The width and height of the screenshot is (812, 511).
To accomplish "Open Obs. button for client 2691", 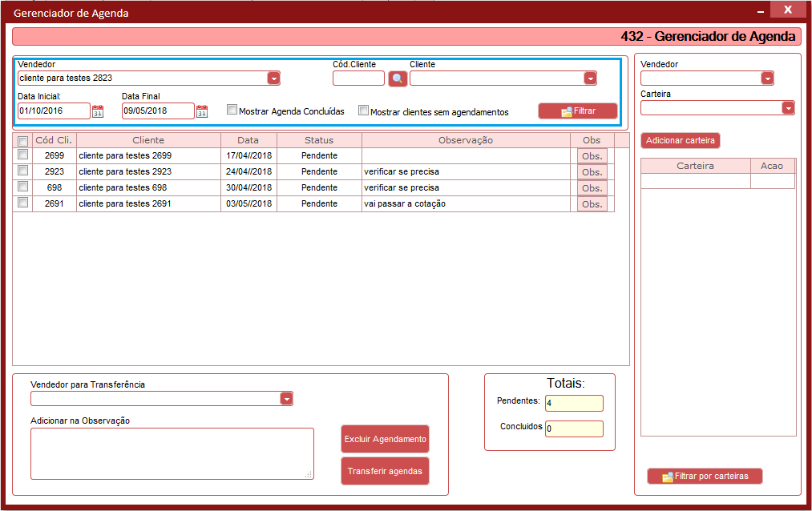I will pyautogui.click(x=592, y=204).
